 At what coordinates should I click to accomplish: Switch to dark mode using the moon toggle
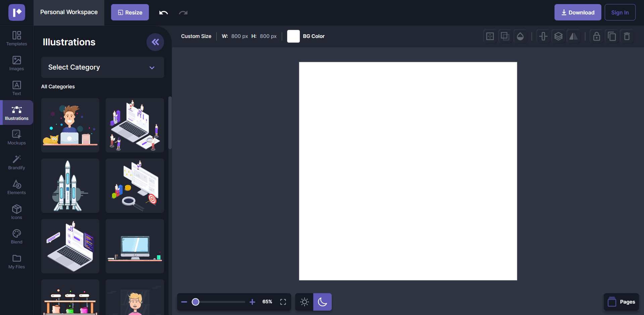tap(322, 302)
